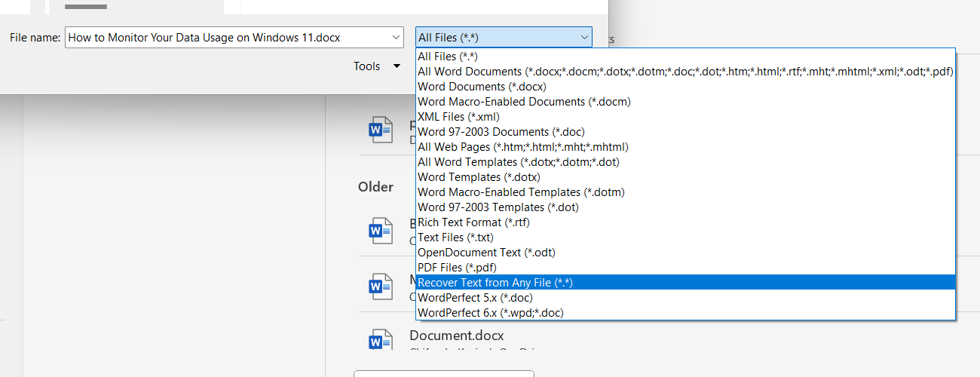Image resolution: width=980 pixels, height=377 pixels.
Task: Choose All Files (*.*) in the list
Action: pos(685,57)
